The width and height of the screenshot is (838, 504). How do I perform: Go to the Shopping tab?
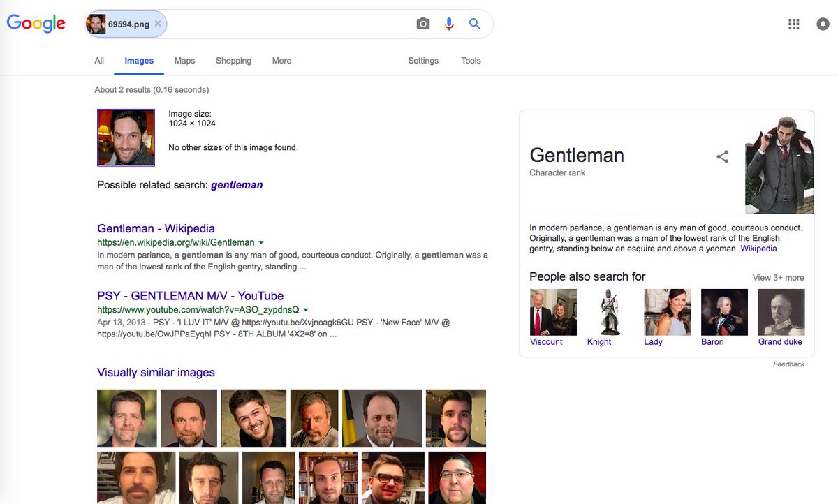(233, 61)
